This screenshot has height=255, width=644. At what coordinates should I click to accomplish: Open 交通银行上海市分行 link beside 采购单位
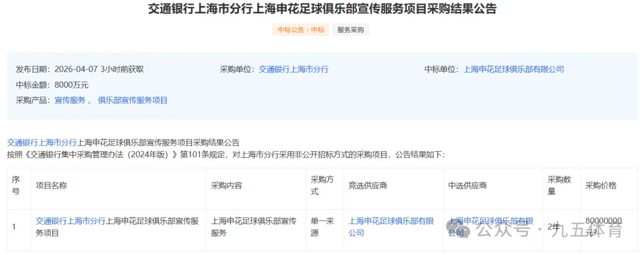click(x=293, y=69)
